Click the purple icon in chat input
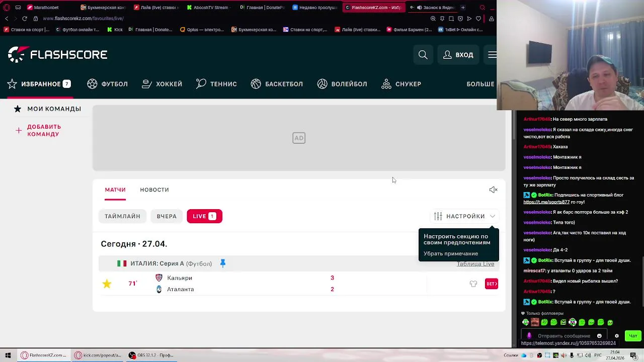The width and height of the screenshot is (644, 362). 529,336
